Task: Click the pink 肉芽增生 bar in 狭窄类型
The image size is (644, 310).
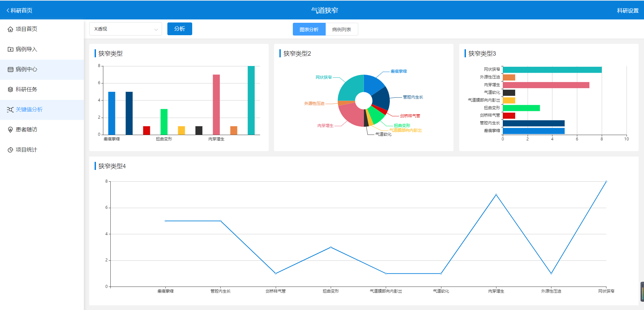Action: pyautogui.click(x=216, y=105)
